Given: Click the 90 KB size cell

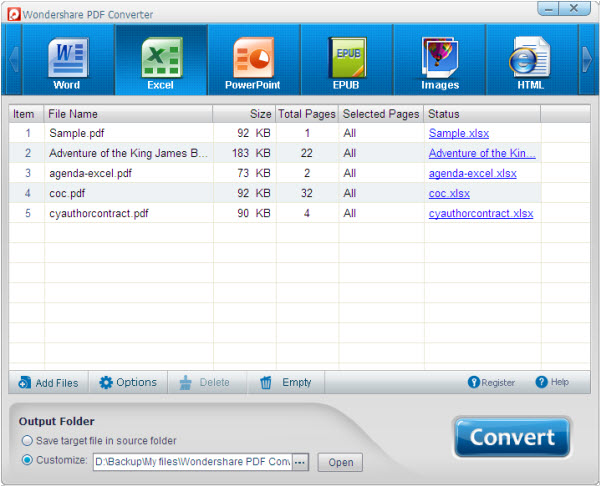Looking at the screenshot, I should pos(254,213).
